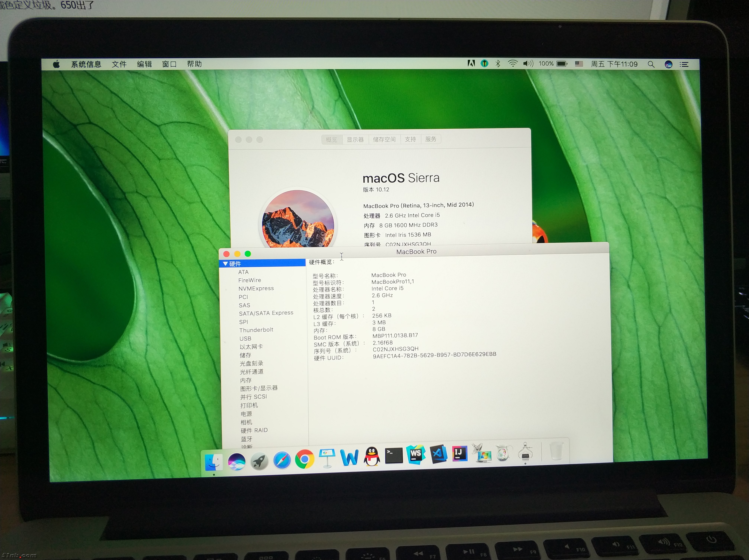Open the 系统信息 app menu
This screenshot has height=560, width=749.
tap(86, 64)
